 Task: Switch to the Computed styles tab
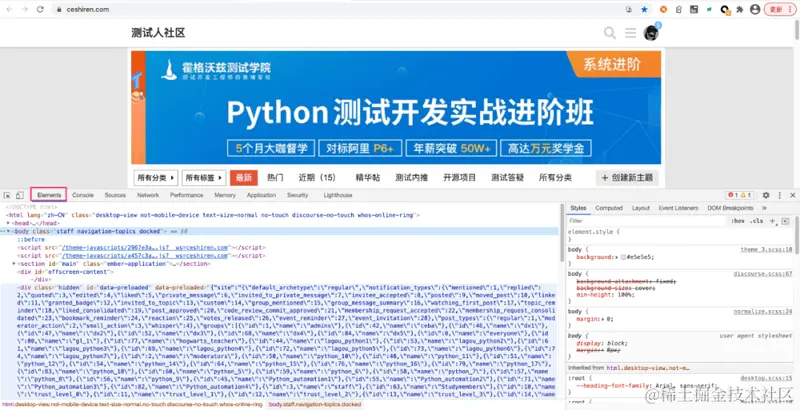pyautogui.click(x=609, y=208)
